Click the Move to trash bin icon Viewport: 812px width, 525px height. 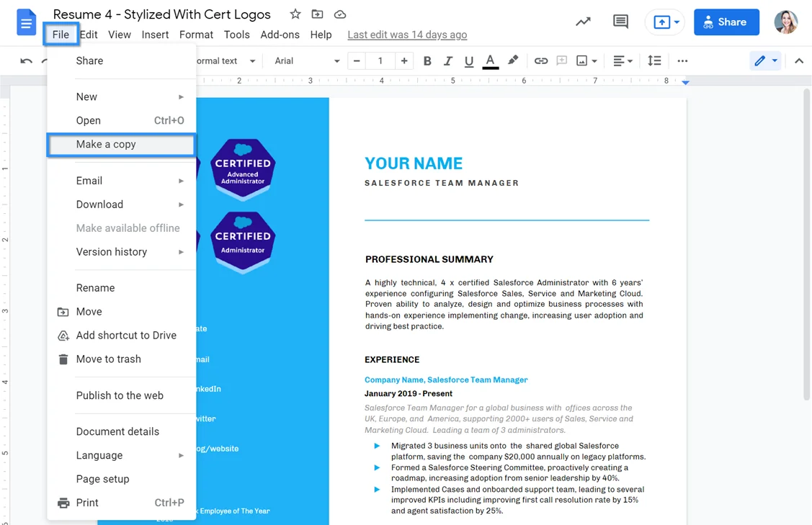pyautogui.click(x=63, y=359)
